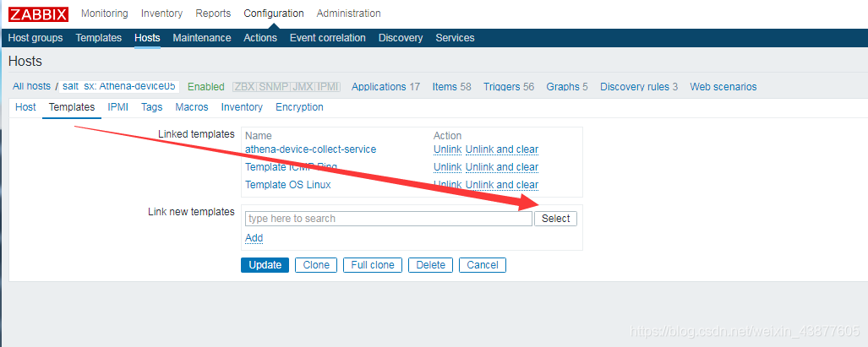Screen dimensions: 868x347
Task: Open the Discovery section
Action: (x=401, y=38)
